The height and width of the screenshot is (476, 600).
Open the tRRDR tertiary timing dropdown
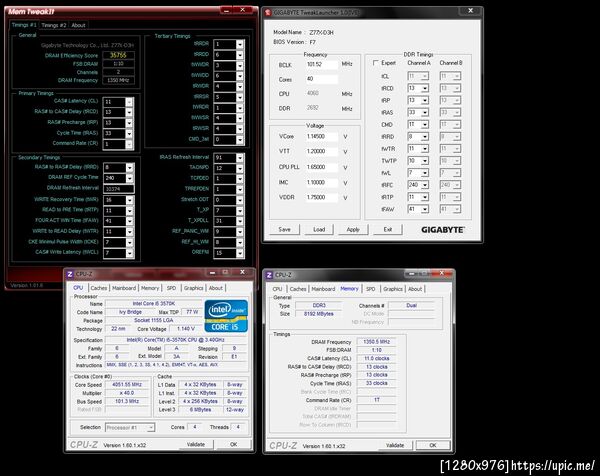coord(240,44)
